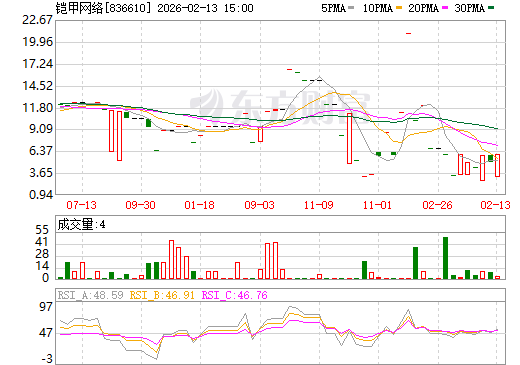Click the 14 volume axis label
The image size is (520, 365).
click(42, 266)
